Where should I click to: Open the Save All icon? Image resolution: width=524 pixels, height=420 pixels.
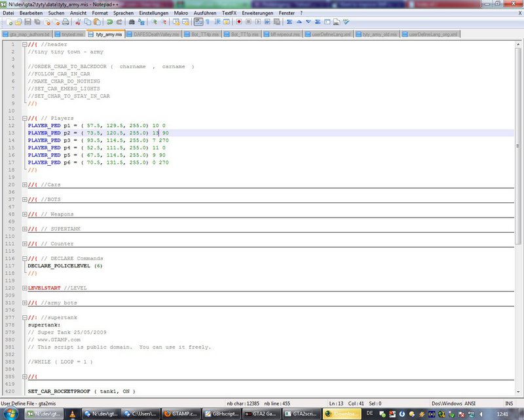37,22
